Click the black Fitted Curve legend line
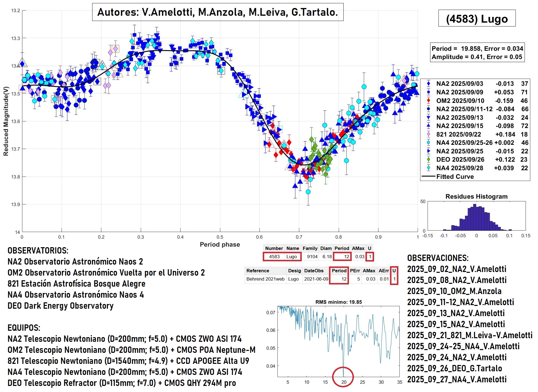The width and height of the screenshot is (538, 392). tap(428, 177)
